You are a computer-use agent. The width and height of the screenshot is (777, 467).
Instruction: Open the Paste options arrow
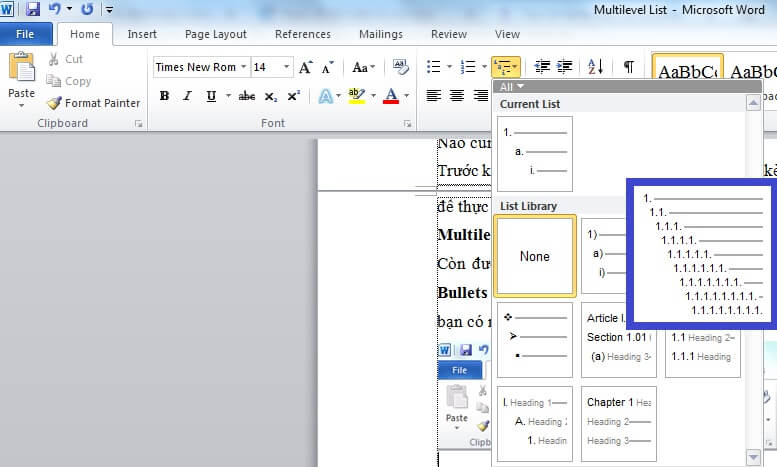click(x=21, y=106)
